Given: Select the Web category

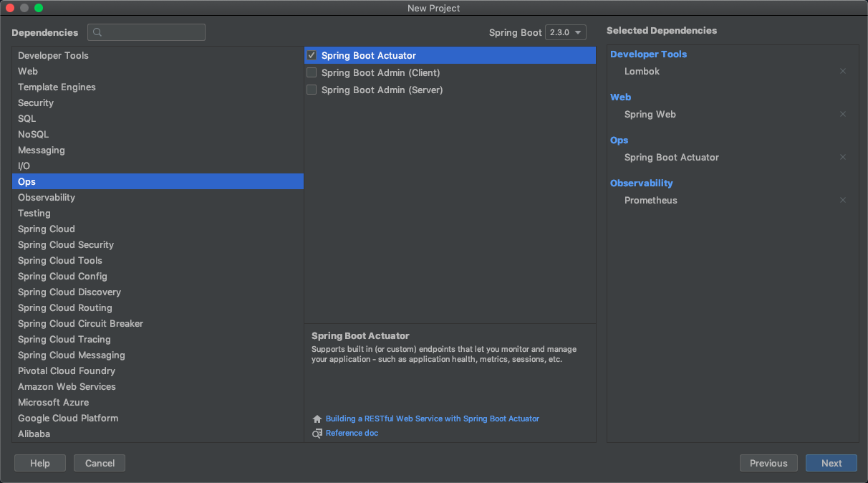Looking at the screenshot, I should pos(158,71).
